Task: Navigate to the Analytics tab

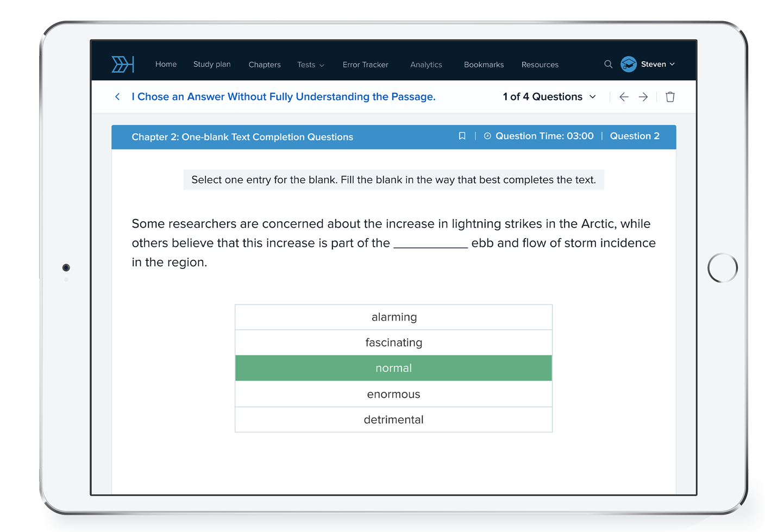Action: click(426, 65)
